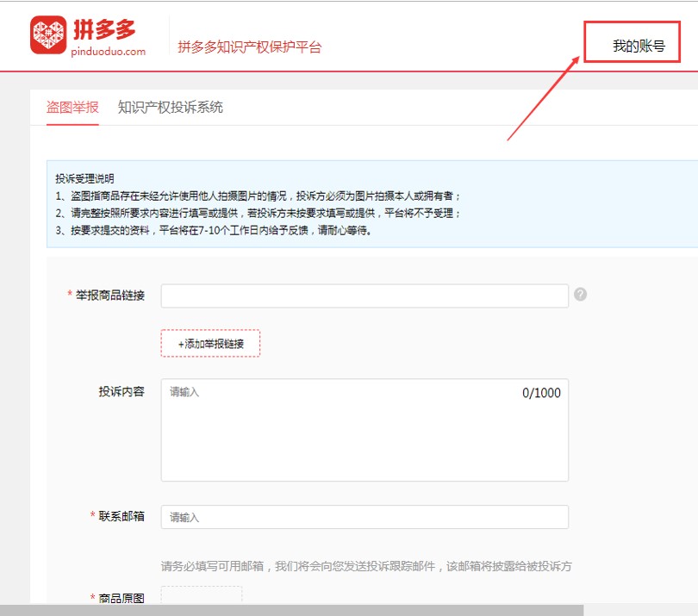Click the 联系邮箱 field label
The image size is (698, 616).
click(x=122, y=516)
